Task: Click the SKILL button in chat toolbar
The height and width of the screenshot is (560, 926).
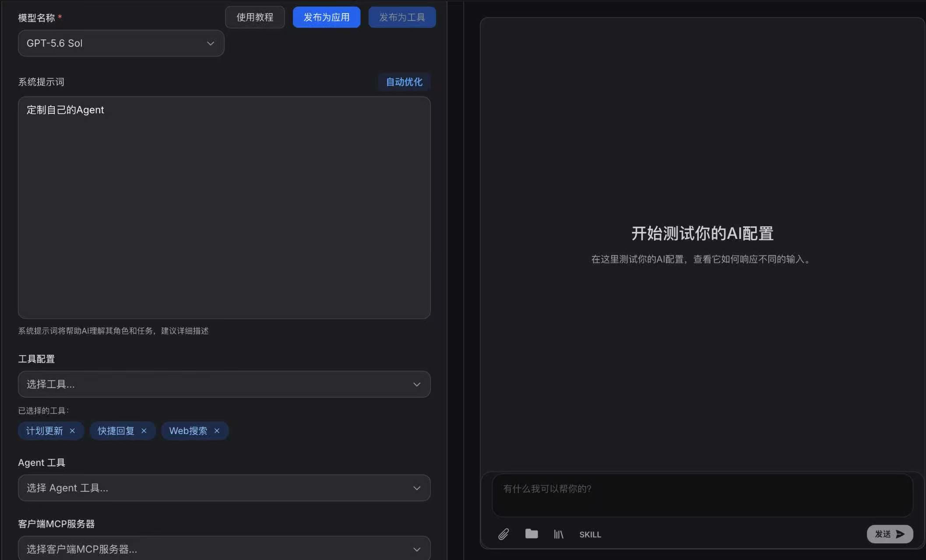Action: [590, 535]
